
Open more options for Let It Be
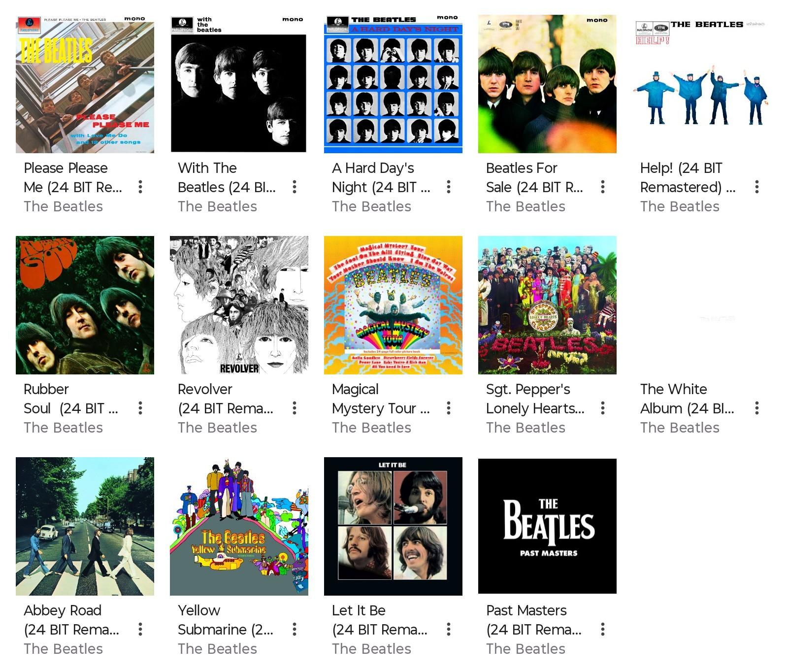coord(449,629)
